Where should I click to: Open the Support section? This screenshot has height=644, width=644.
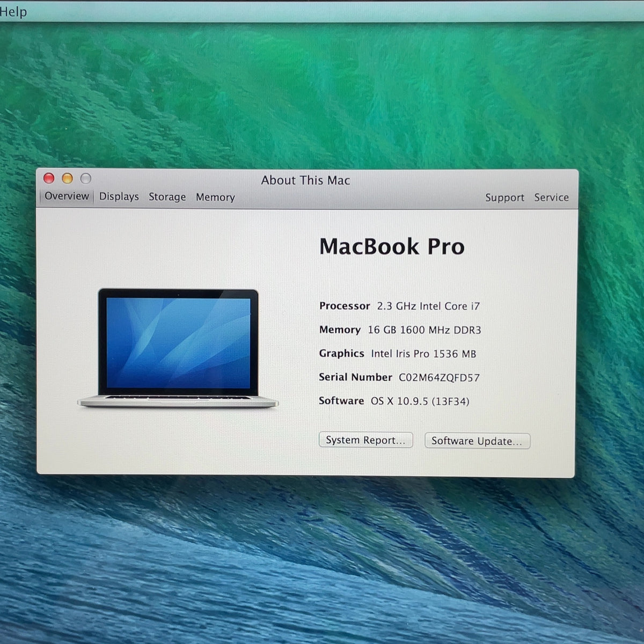tap(504, 198)
